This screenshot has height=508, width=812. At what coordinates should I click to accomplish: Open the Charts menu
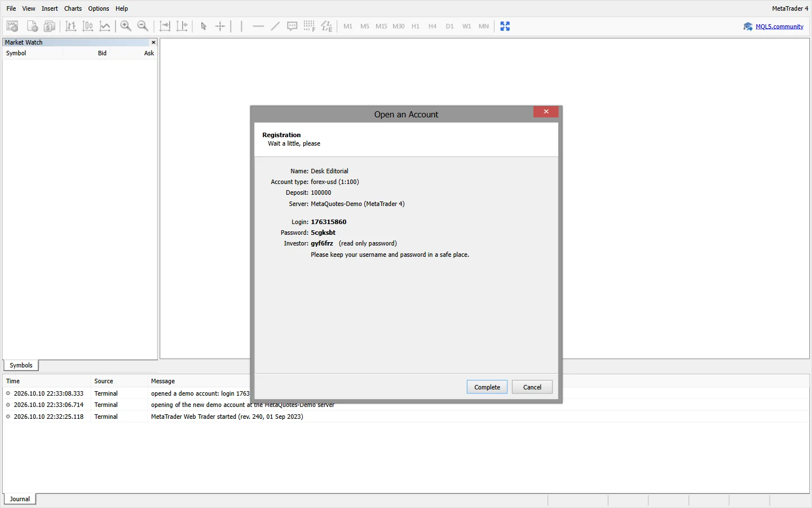(73, 8)
